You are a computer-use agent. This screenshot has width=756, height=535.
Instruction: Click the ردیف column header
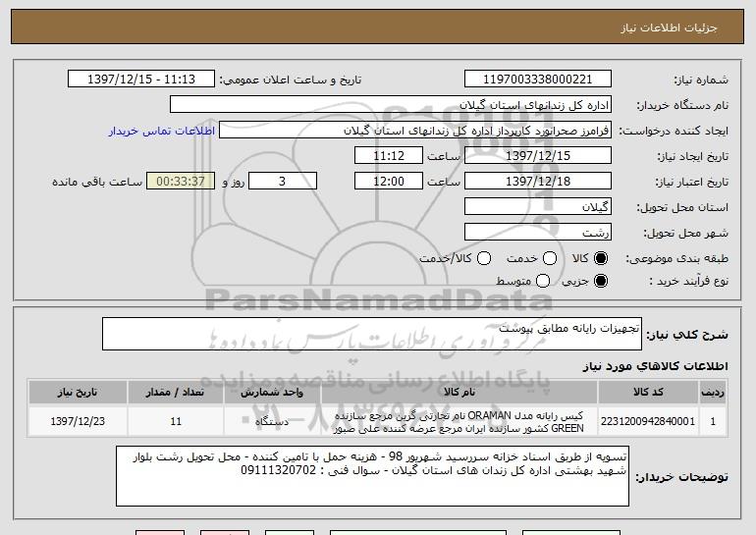click(x=713, y=393)
